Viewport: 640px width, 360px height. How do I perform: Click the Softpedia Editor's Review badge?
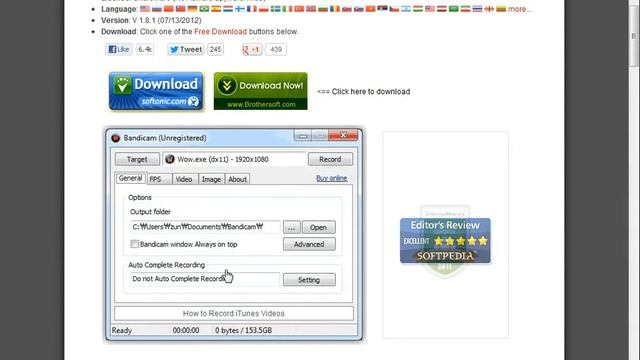(445, 241)
